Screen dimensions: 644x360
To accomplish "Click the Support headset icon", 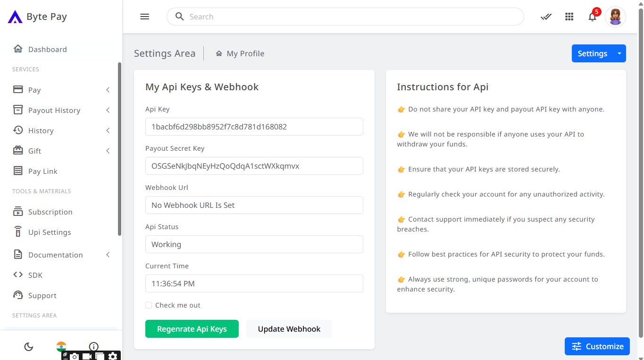I will (18, 295).
